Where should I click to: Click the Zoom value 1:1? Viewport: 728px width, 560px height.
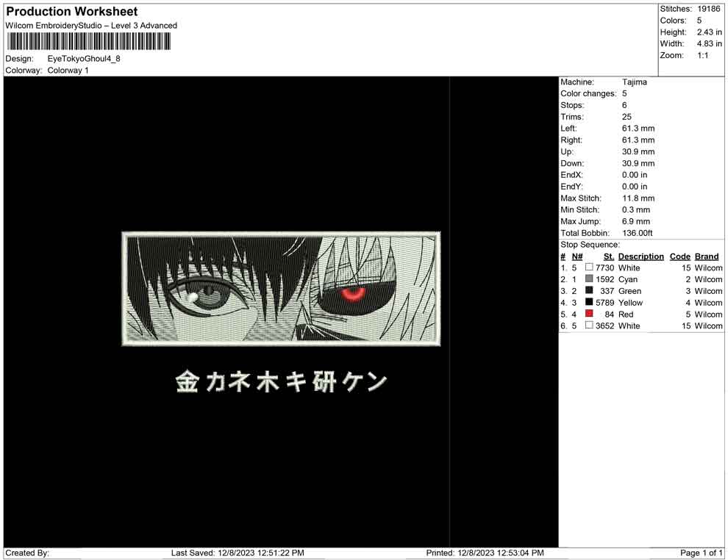click(x=702, y=55)
